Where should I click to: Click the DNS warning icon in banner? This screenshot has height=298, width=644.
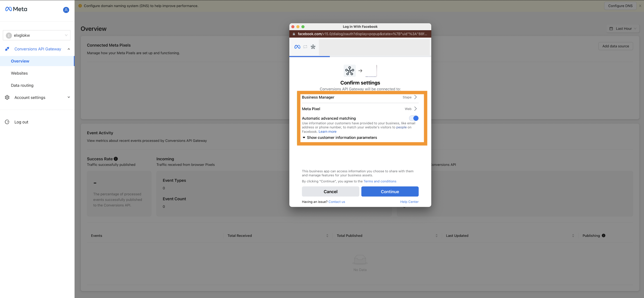click(80, 6)
